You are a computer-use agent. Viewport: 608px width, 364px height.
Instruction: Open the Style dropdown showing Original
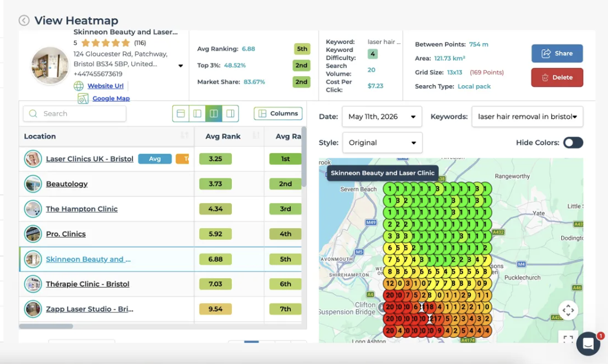(x=382, y=142)
